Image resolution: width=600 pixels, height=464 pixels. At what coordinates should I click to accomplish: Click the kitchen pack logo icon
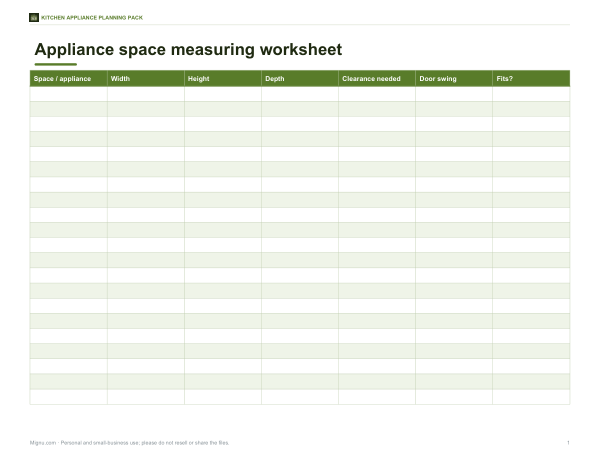coord(34,18)
